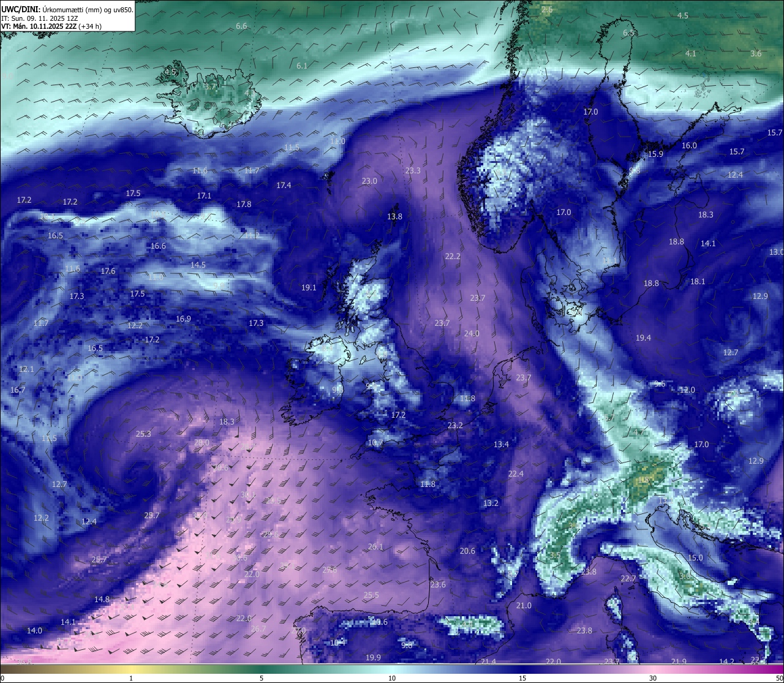The image size is (784, 683).
Task: Click the map value 23.2 near the English Channel
Action: pyautogui.click(x=455, y=426)
